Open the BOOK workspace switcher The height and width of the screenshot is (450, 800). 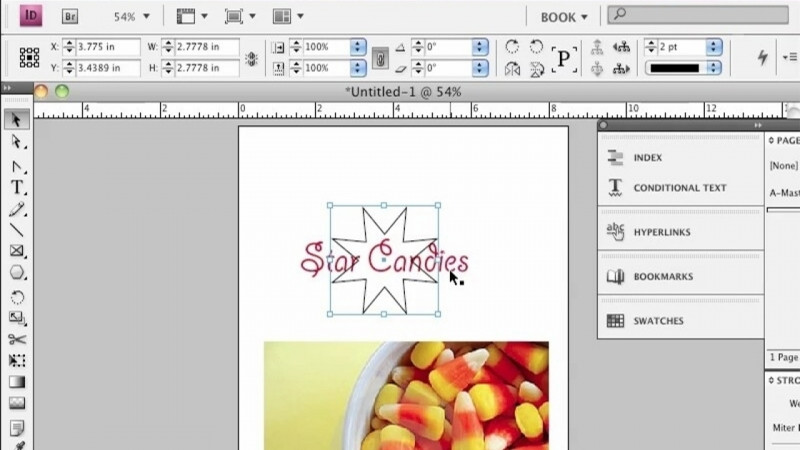(x=564, y=17)
